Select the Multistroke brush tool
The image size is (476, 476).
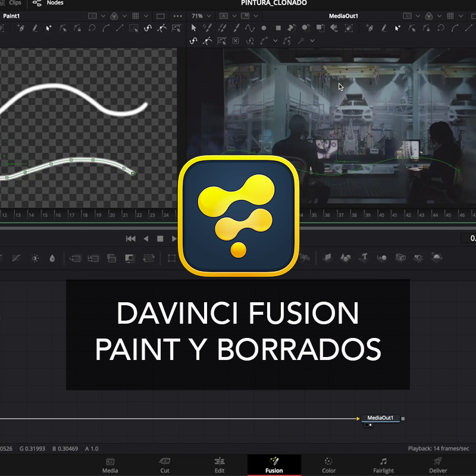pyautogui.click(x=207, y=28)
